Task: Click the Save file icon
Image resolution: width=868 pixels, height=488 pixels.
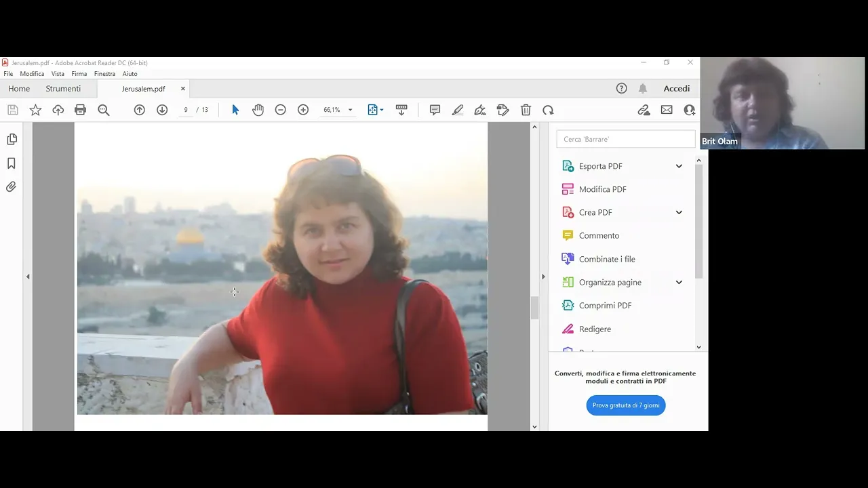Action: pos(13,110)
